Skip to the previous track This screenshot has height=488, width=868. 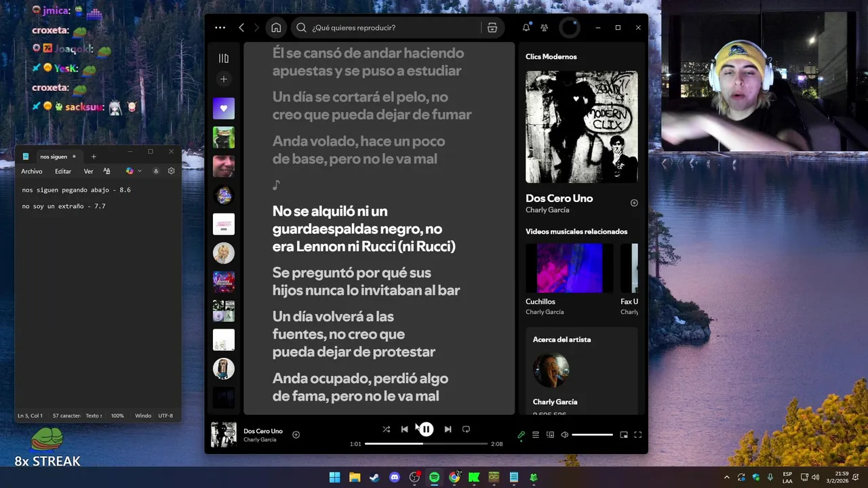click(x=404, y=429)
